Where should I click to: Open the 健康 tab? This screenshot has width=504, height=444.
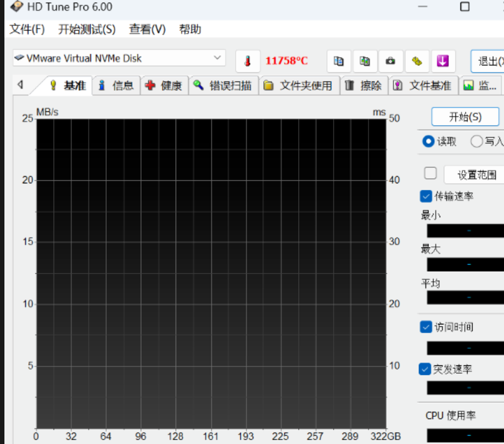[x=164, y=86]
